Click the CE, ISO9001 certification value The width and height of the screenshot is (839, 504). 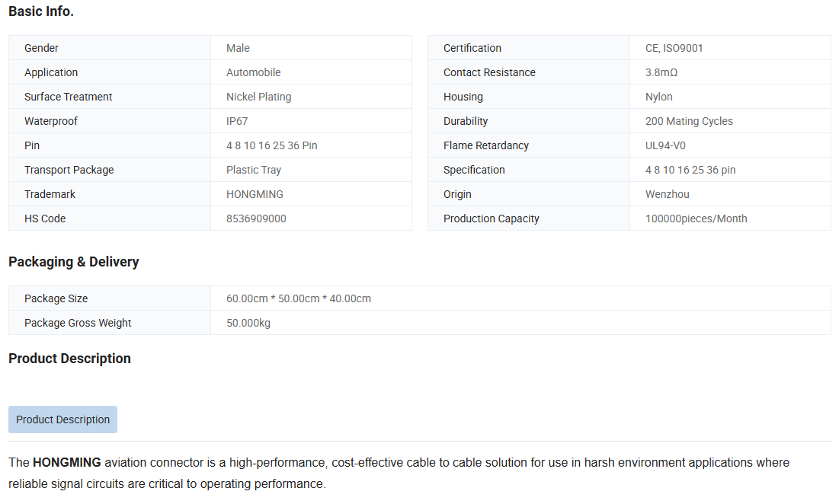(x=674, y=48)
